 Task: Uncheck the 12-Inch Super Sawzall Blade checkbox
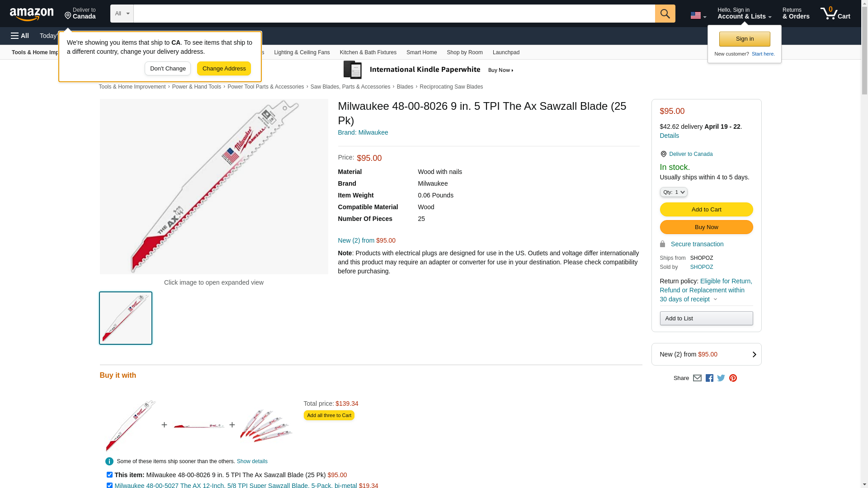109,485
